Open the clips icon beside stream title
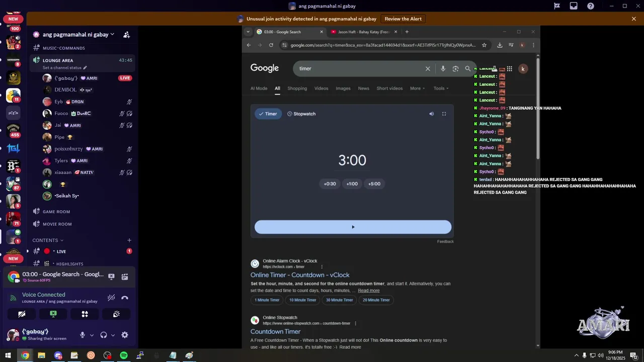 point(125,277)
